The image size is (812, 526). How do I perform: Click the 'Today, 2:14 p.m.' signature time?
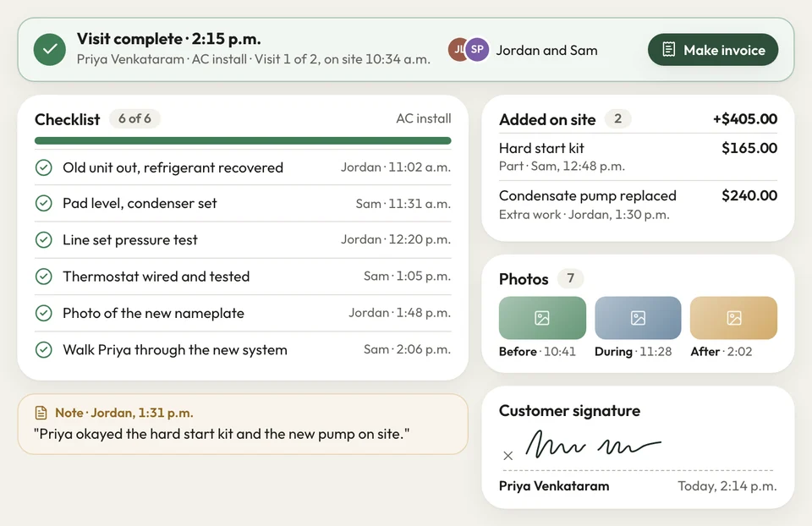(x=727, y=486)
